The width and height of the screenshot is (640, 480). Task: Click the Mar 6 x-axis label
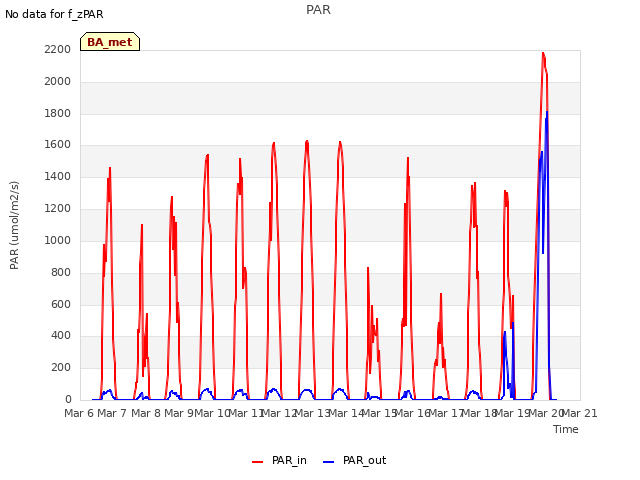[x=79, y=413]
